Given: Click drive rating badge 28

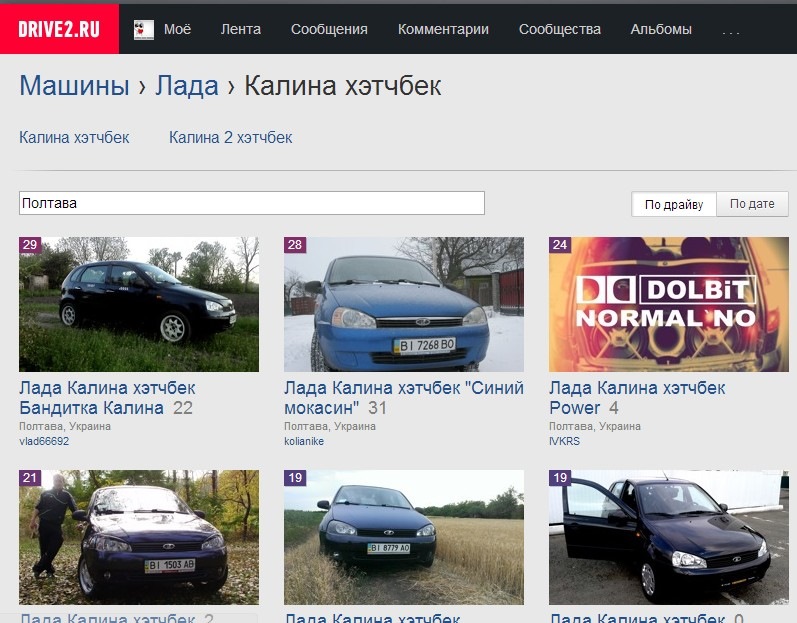Looking at the screenshot, I should pyautogui.click(x=295, y=244).
